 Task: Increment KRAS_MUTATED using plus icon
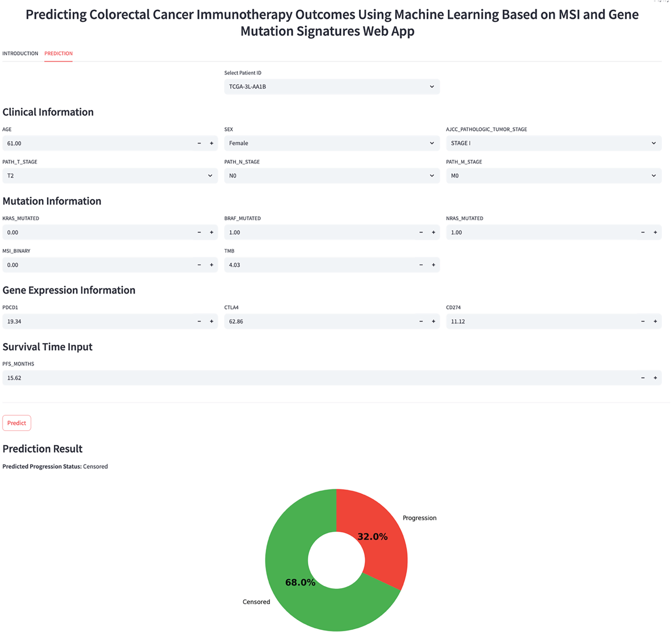[212, 232]
